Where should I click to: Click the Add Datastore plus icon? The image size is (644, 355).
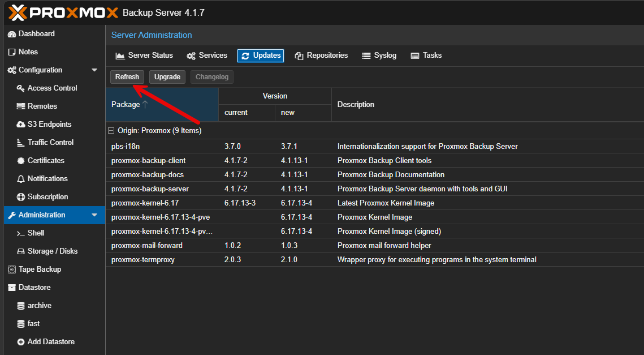[x=20, y=342]
